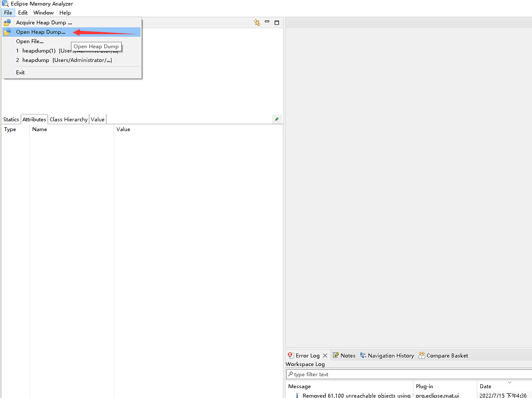Sort the error log by the Plug-in column
Image resolution: width=532 pixels, height=398 pixels.
[x=445, y=386]
